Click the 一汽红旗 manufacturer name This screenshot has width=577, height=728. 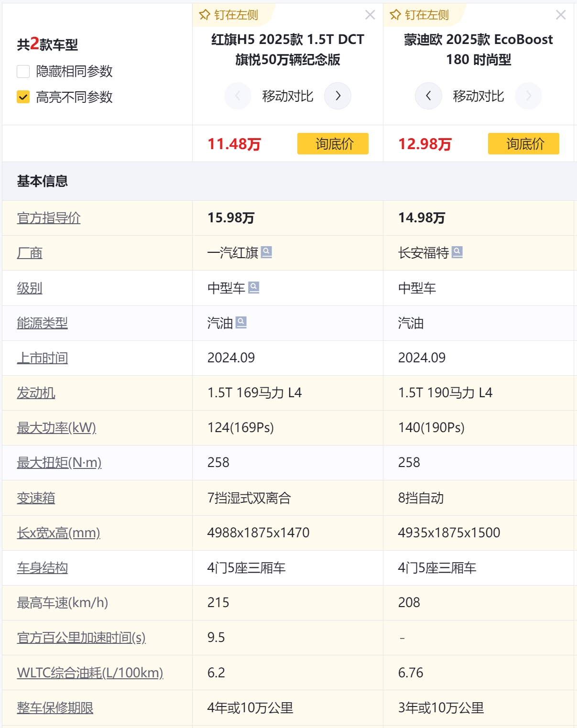pos(233,253)
